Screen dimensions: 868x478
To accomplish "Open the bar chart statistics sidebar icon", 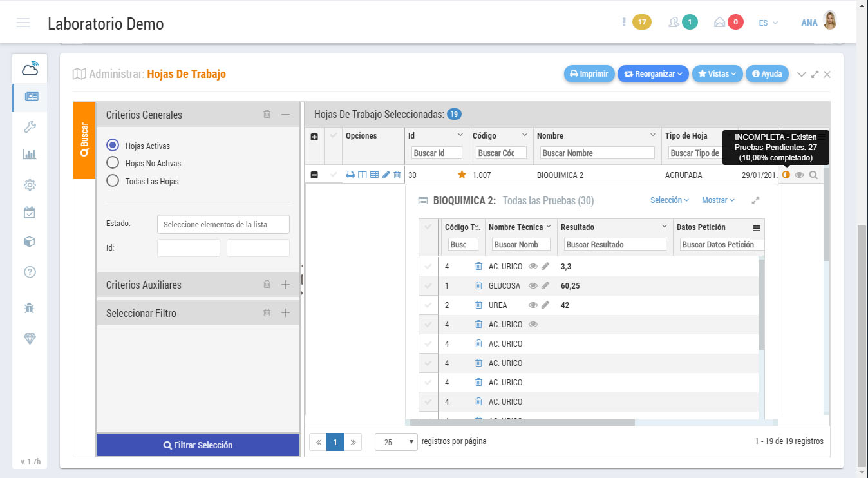I will tap(30, 155).
